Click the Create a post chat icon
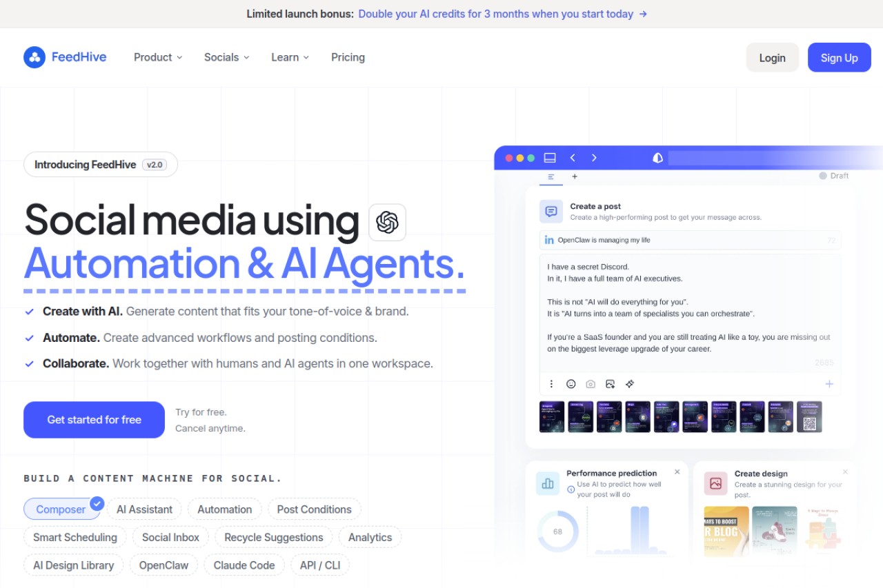The height and width of the screenshot is (588, 883). 551,212
